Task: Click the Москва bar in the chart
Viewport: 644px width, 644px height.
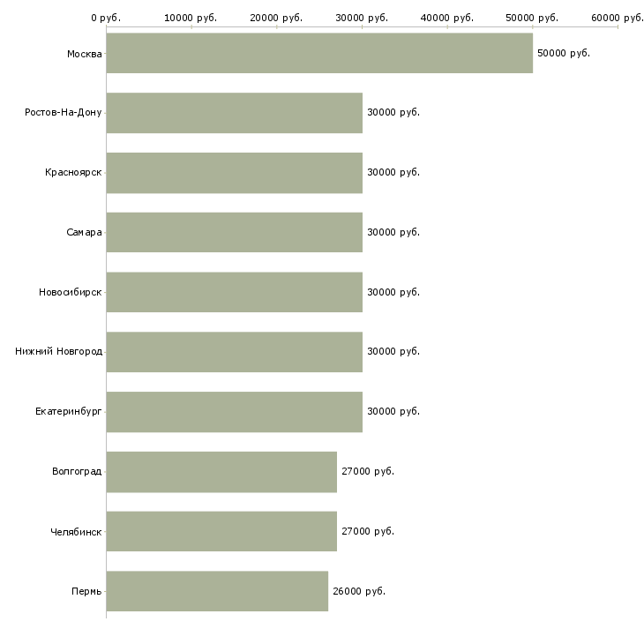Action: click(319, 53)
